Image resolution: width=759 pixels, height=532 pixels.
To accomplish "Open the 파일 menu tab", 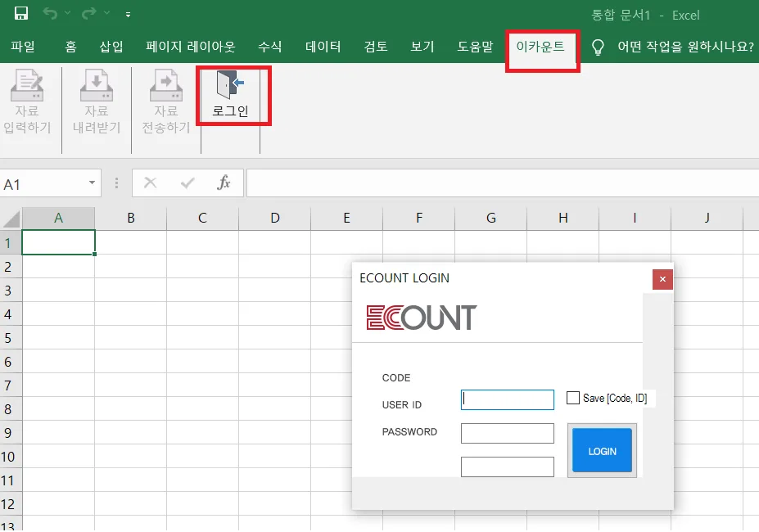I will point(23,47).
